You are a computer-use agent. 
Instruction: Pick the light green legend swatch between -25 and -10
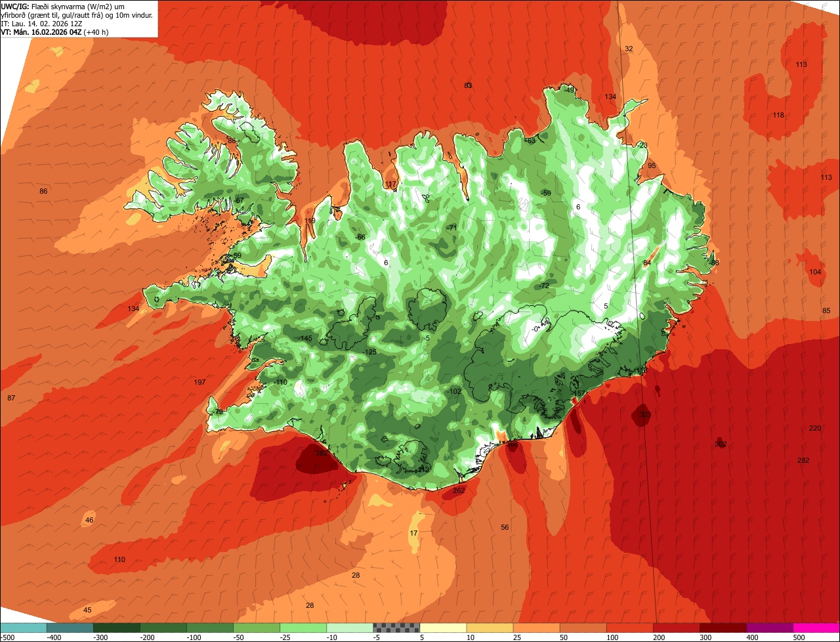click(303, 628)
